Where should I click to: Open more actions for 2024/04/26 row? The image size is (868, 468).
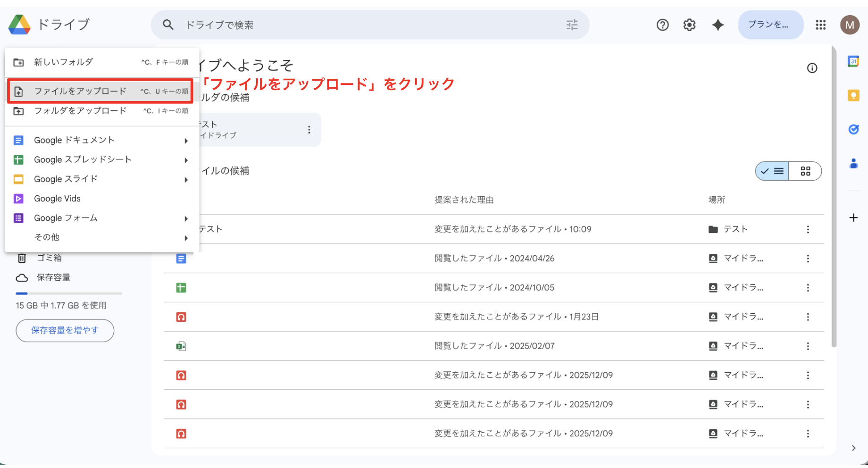coord(808,259)
